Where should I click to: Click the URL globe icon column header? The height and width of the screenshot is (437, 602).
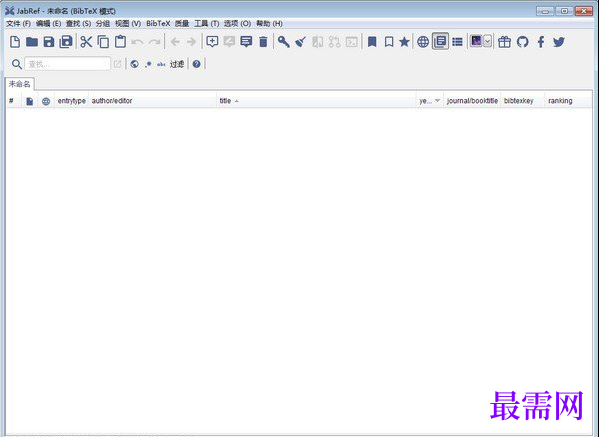[46, 101]
